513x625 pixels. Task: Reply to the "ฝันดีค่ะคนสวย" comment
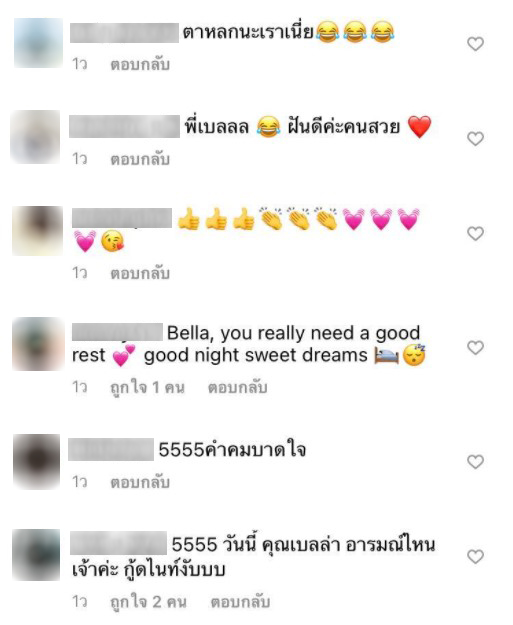140,159
